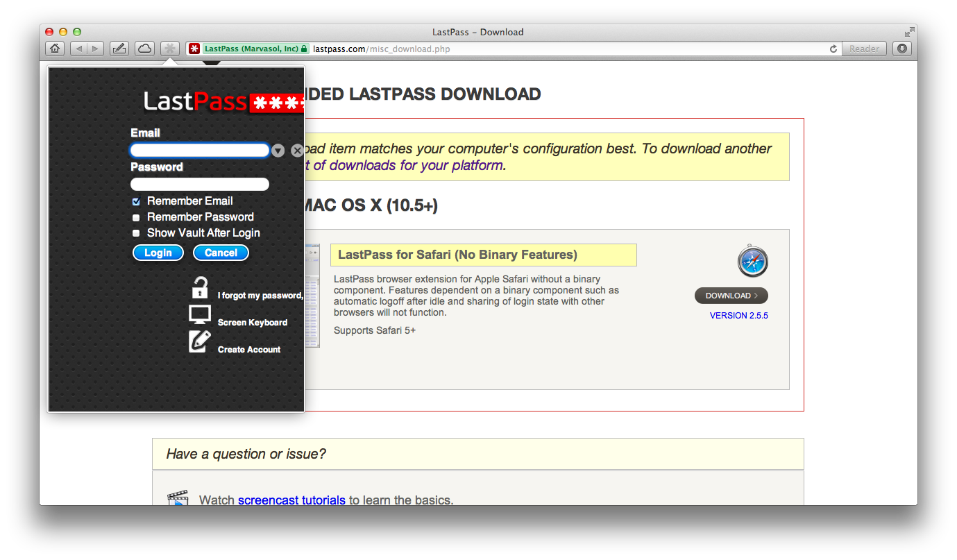
Task: Click the padlock forgot-password icon
Action: coord(200,287)
